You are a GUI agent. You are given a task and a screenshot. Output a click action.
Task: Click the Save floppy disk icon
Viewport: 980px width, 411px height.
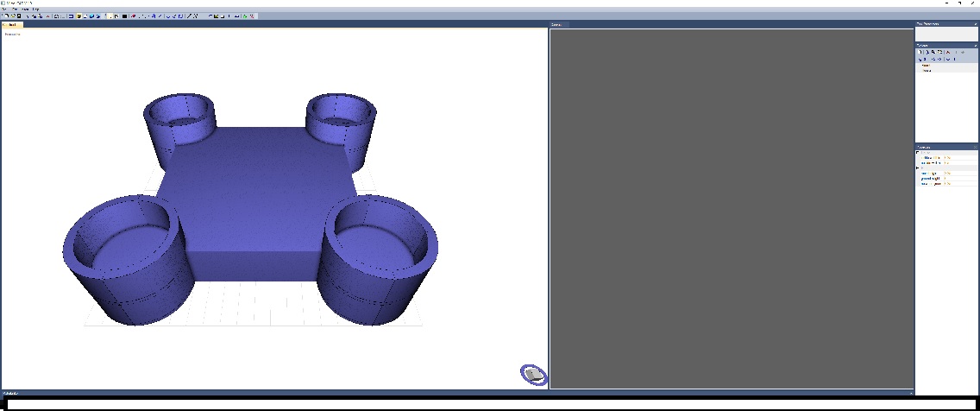[19, 16]
